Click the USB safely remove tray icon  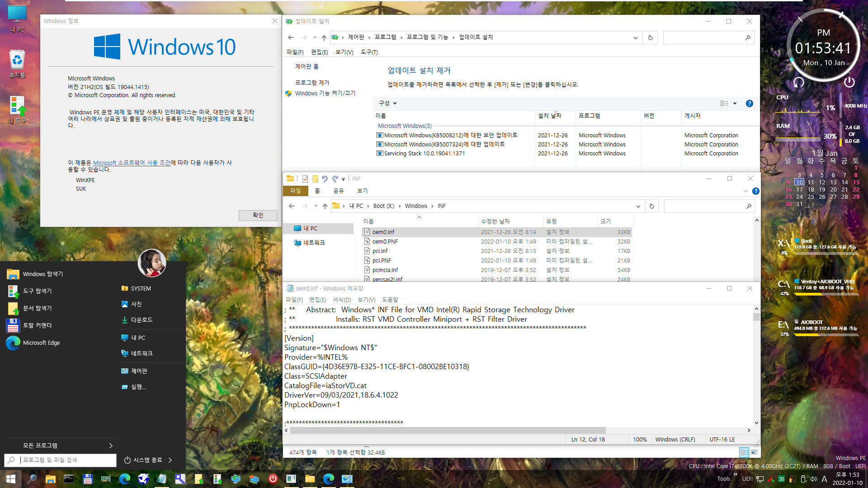click(x=803, y=479)
